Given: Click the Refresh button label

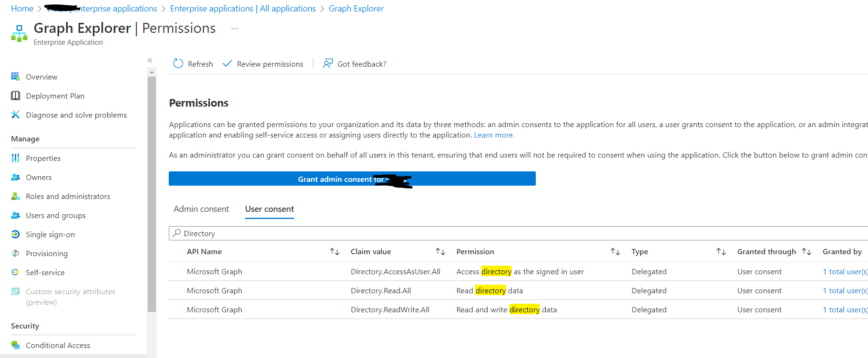Looking at the screenshot, I should [200, 64].
